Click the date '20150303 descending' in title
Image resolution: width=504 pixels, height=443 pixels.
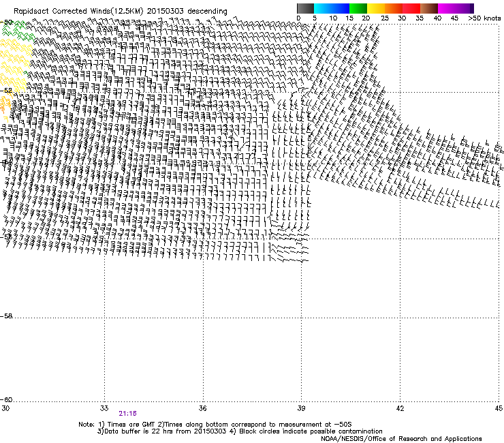pos(187,12)
